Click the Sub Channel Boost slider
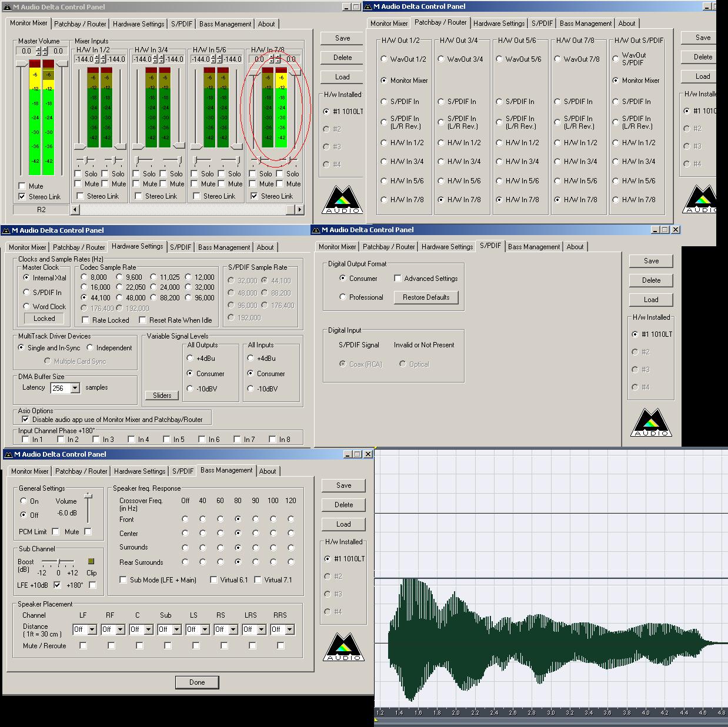The width and height of the screenshot is (728, 727). (x=59, y=562)
